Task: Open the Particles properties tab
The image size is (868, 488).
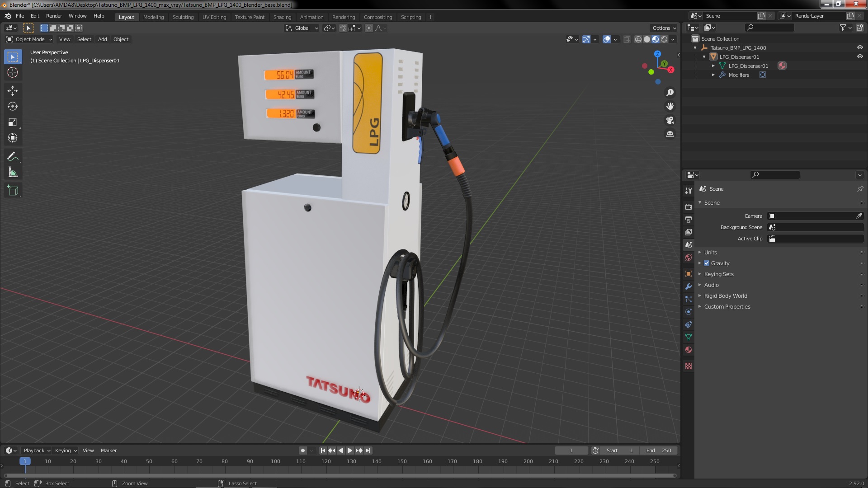Action: click(x=689, y=299)
